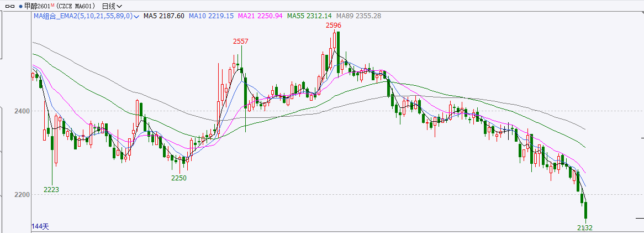Select the blue MA10 2219.15 legend
This screenshot has height=233, width=644.
pyautogui.click(x=211, y=17)
